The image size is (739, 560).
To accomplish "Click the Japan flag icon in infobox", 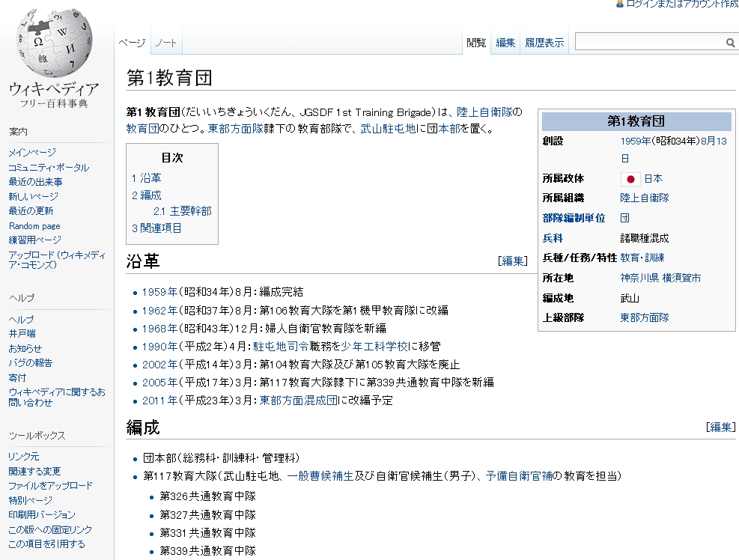I will click(x=630, y=179).
